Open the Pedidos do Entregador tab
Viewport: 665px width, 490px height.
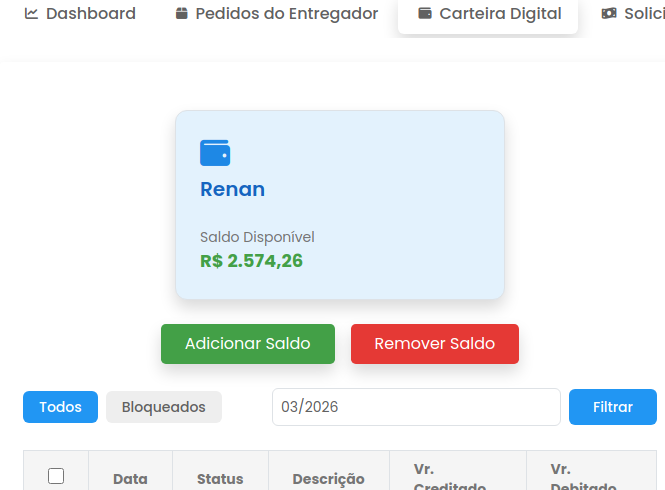(276, 14)
